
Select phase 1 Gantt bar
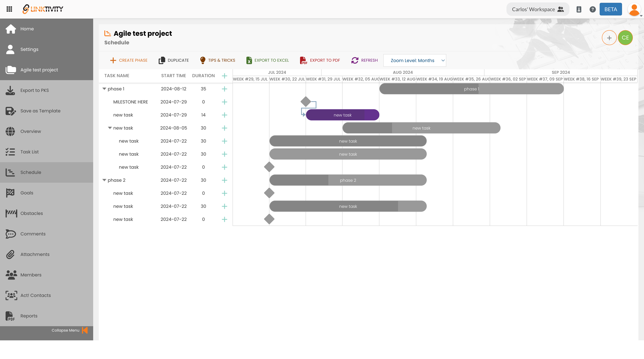471,89
